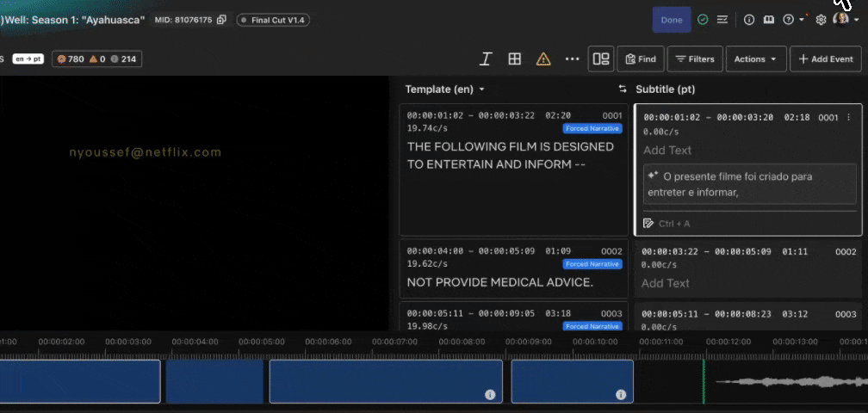
Task: Open the Filters menu
Action: [695, 59]
